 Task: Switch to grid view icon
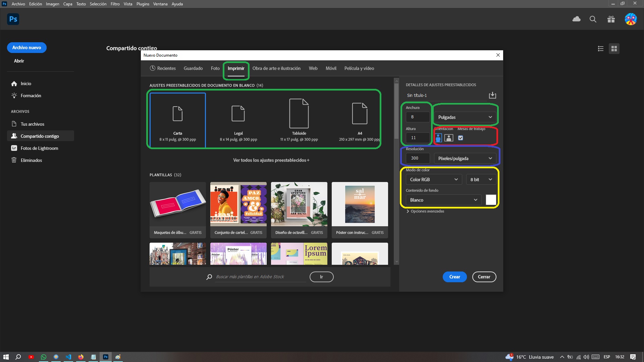(614, 49)
